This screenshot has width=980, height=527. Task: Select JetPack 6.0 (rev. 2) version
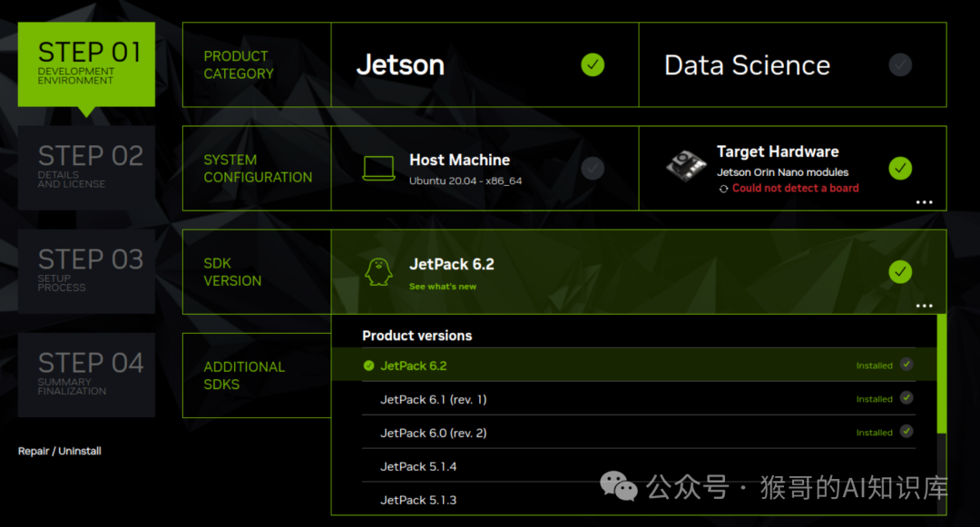[639, 433]
